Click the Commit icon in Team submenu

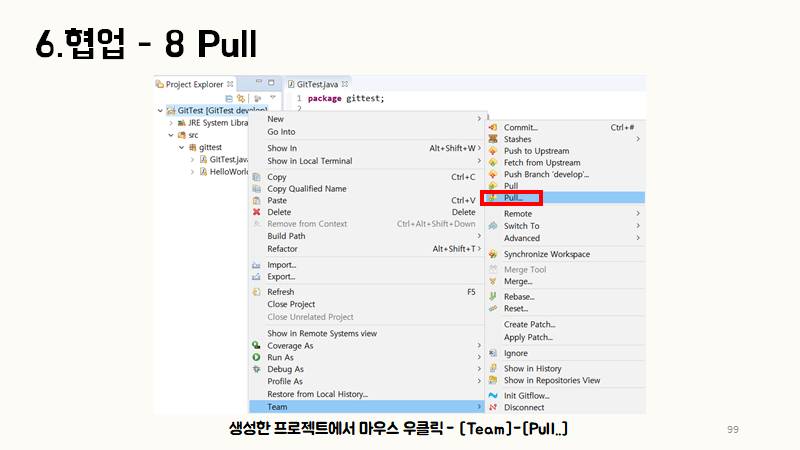(x=493, y=128)
